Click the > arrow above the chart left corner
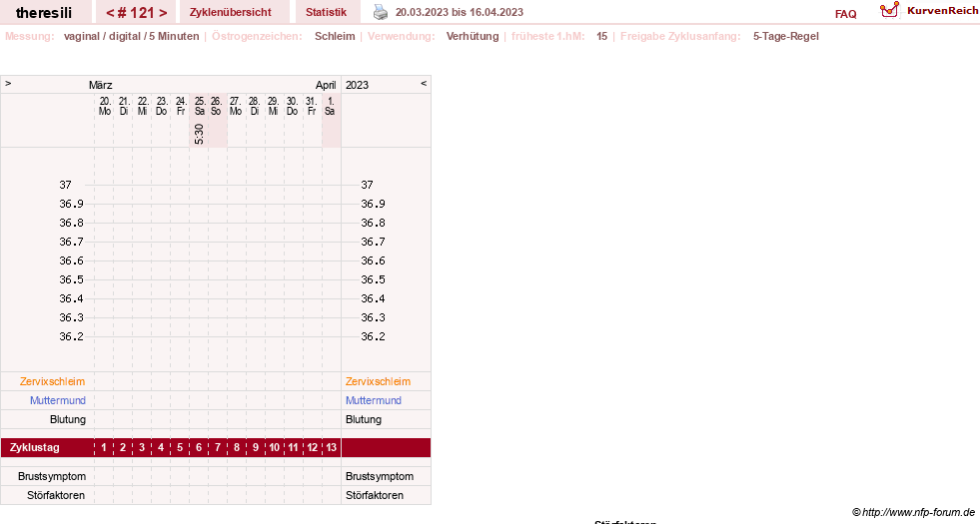The height and width of the screenshot is (524, 980). pos(8,83)
